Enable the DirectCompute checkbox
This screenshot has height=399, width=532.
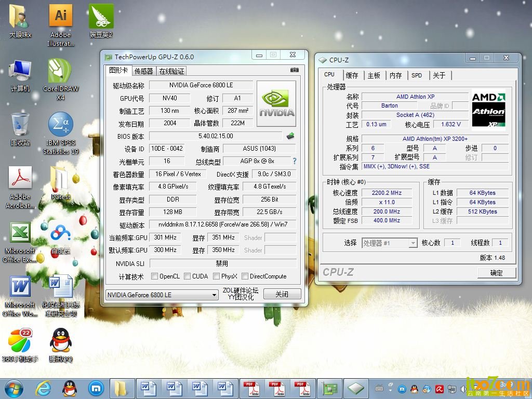pos(245,276)
